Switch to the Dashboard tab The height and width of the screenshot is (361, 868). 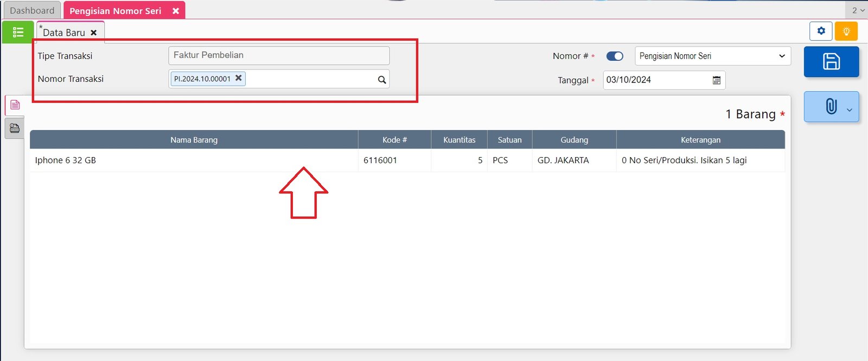[32, 10]
